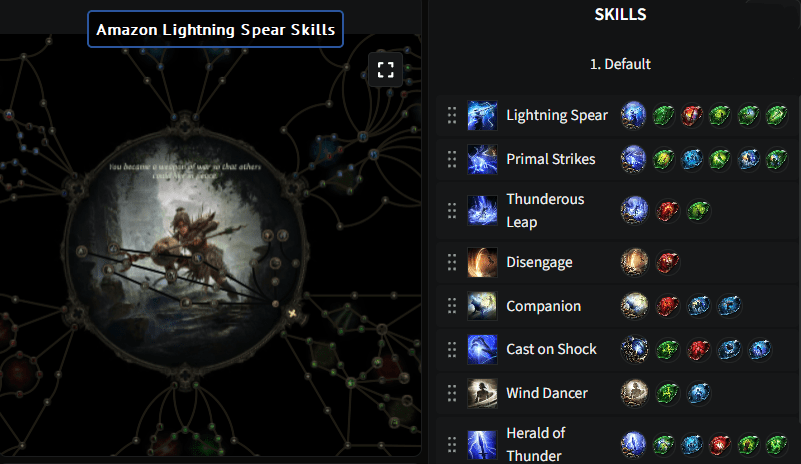801x464 pixels.
Task: Click the "Herald of Thunder" skill name
Action: (535, 445)
